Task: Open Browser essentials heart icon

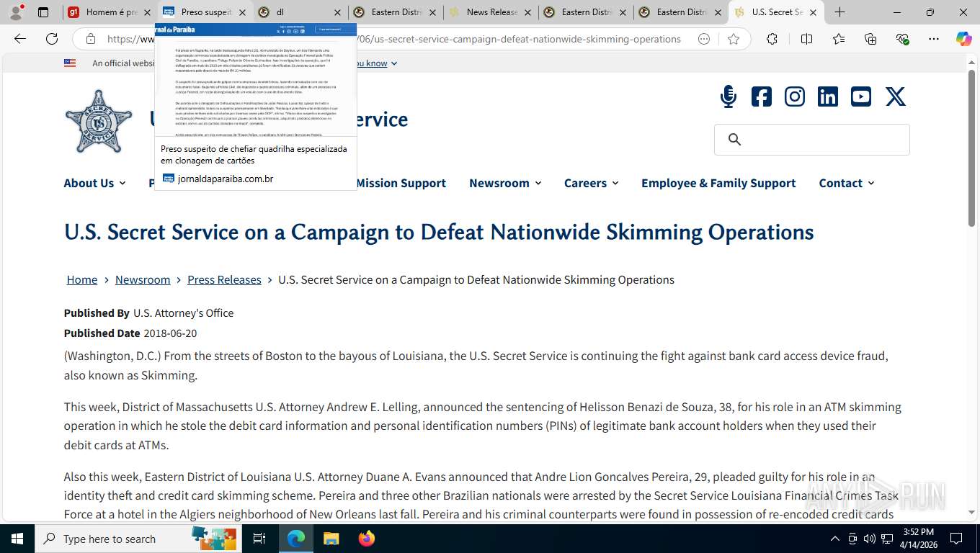Action: click(x=902, y=39)
